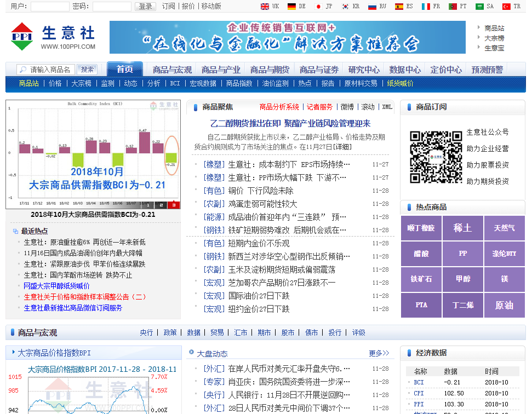
Task: Open the 央行 category under 商品与宏观
Action: [147, 332]
